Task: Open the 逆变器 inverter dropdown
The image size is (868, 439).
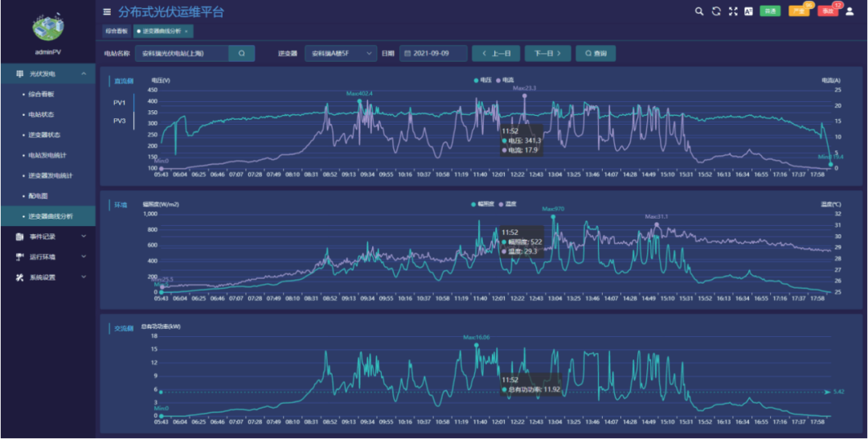Action: (x=341, y=53)
